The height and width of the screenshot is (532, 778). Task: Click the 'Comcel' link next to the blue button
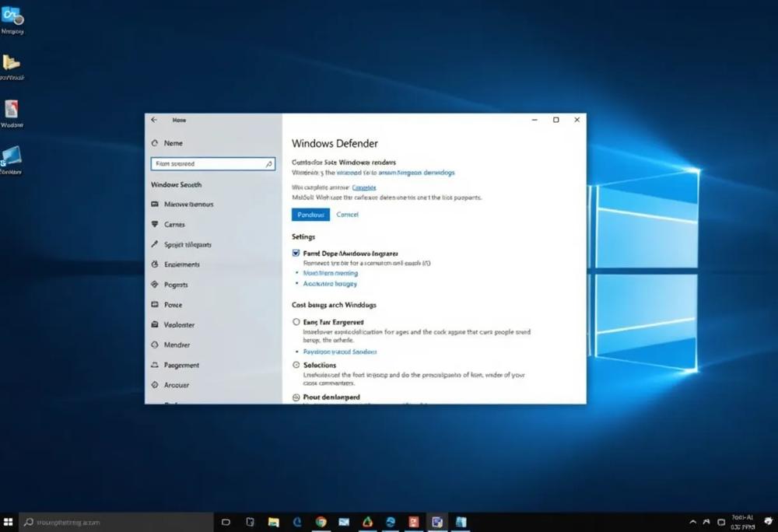pos(347,215)
